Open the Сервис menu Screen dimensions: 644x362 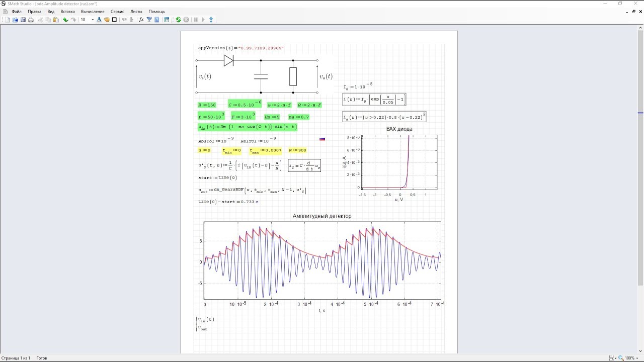[x=117, y=11]
